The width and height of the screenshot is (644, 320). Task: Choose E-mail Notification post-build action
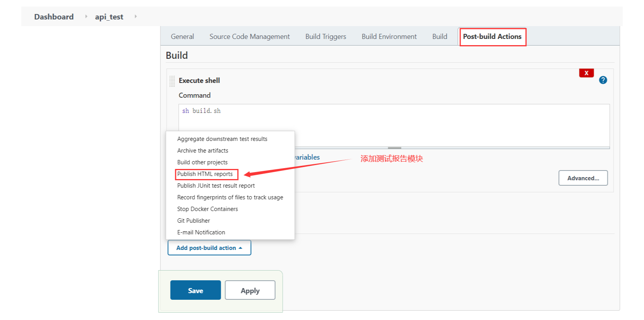(x=201, y=232)
